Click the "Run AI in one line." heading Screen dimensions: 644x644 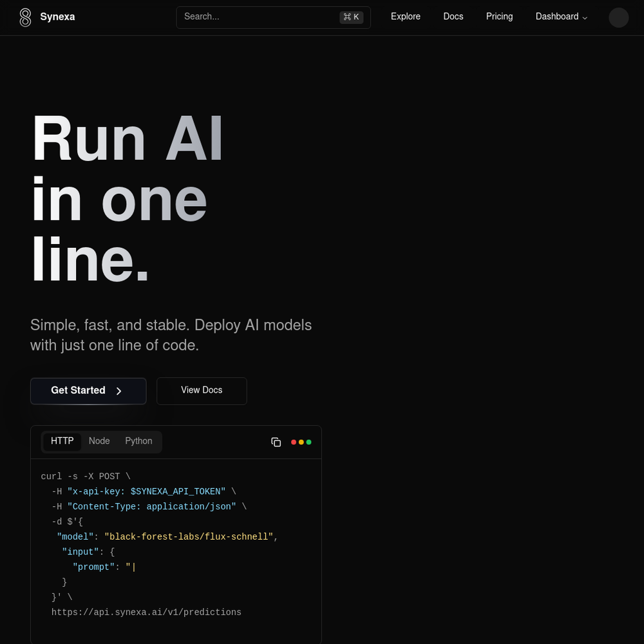pos(127,198)
